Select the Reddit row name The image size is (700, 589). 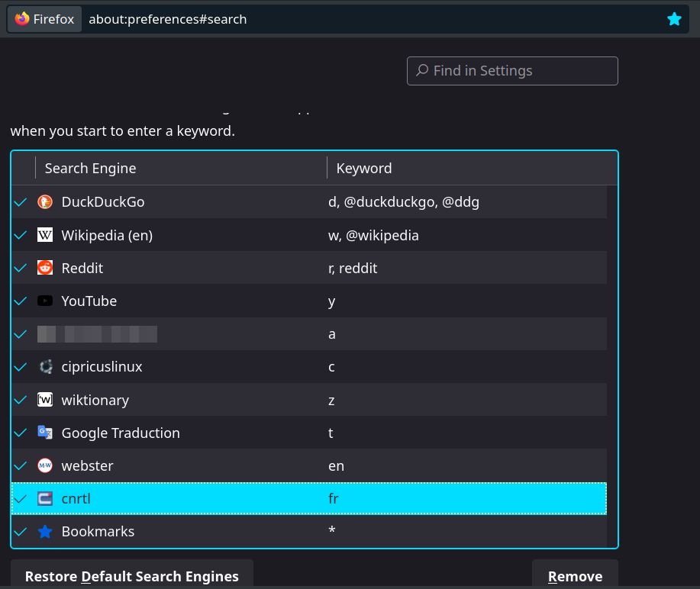point(82,268)
